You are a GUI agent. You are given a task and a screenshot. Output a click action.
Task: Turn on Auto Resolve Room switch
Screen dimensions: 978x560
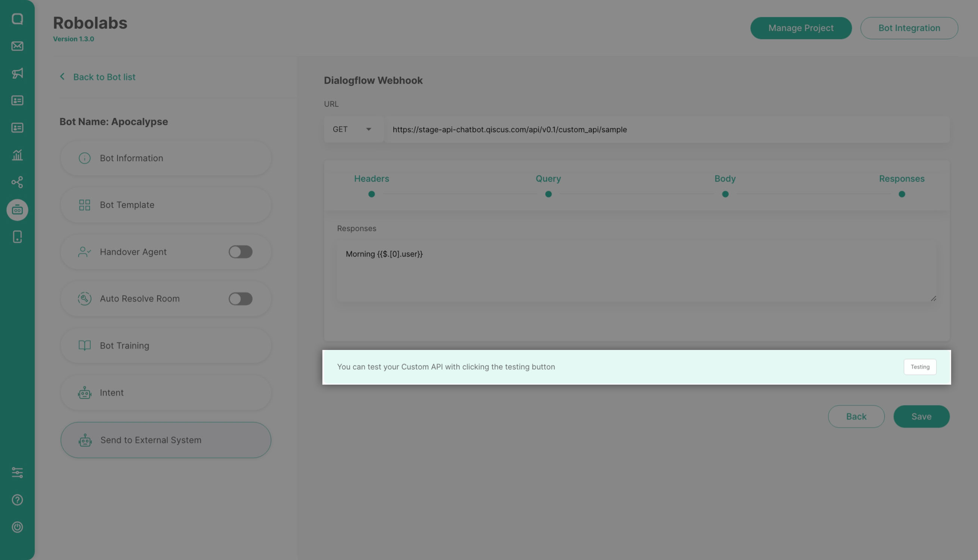click(240, 299)
